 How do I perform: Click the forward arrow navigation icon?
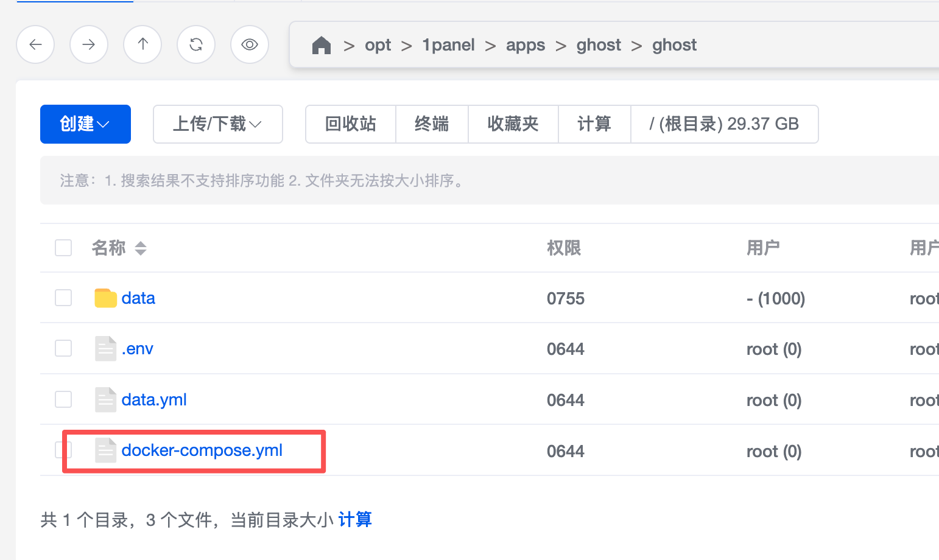[89, 44]
